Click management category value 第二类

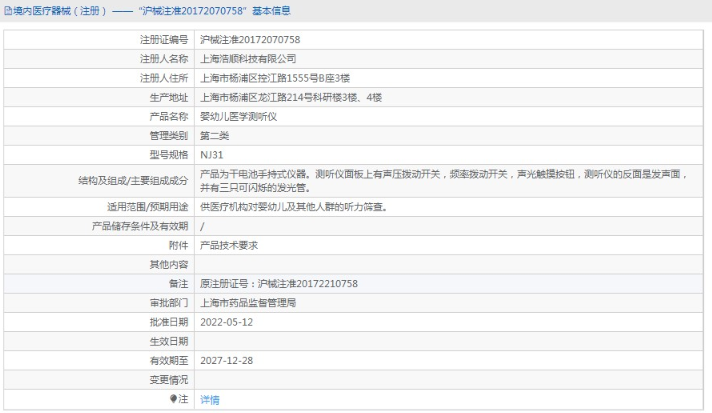[214, 136]
